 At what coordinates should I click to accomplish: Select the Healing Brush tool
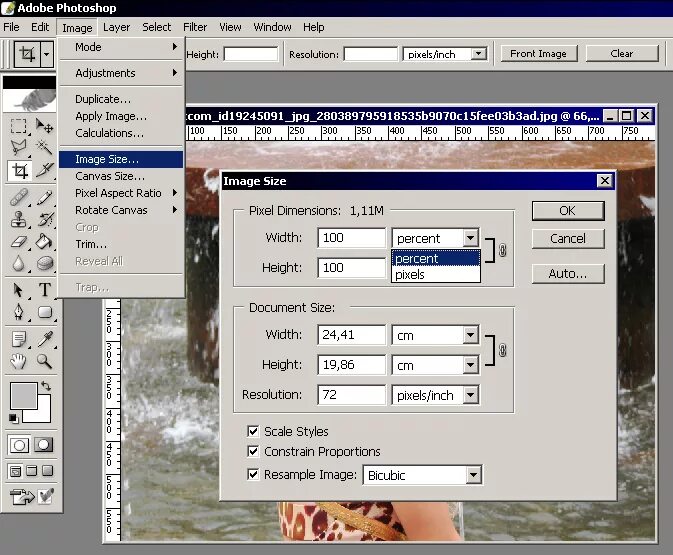[x=18, y=197]
